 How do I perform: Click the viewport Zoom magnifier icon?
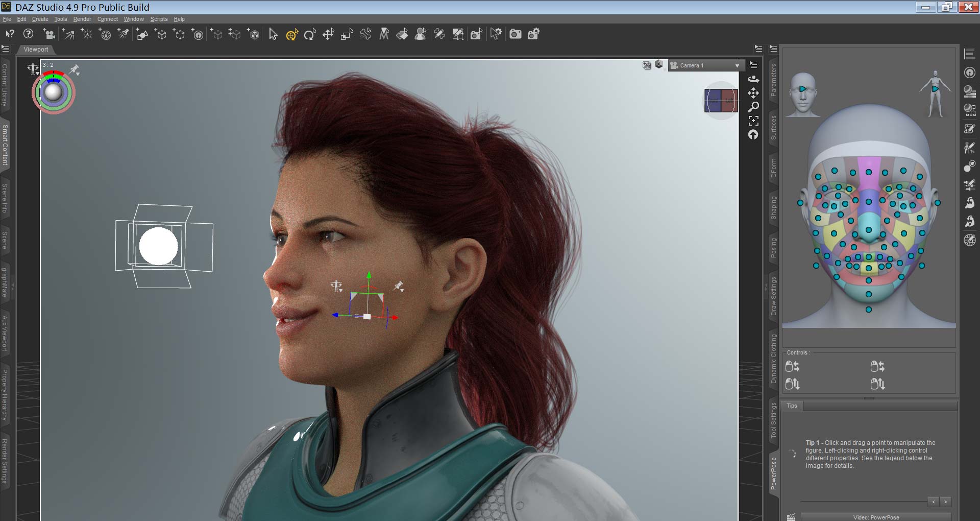coord(754,106)
